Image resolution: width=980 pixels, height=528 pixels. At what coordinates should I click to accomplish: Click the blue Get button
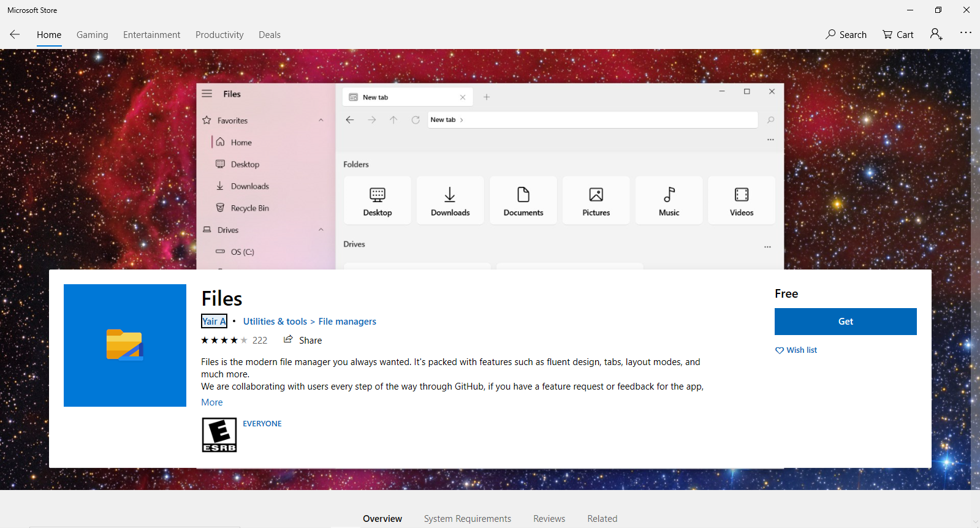pos(846,322)
